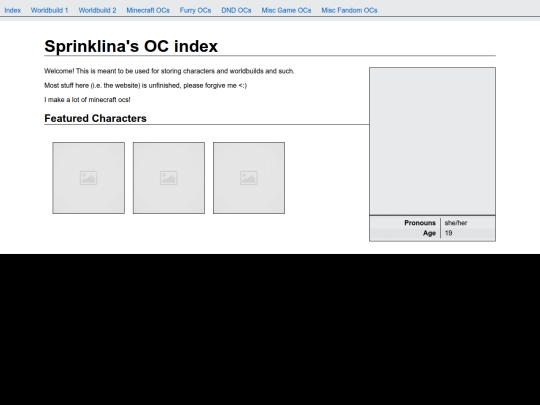Go to the Worldbuild 1 page
This screenshot has width=540, height=405.
click(50, 10)
